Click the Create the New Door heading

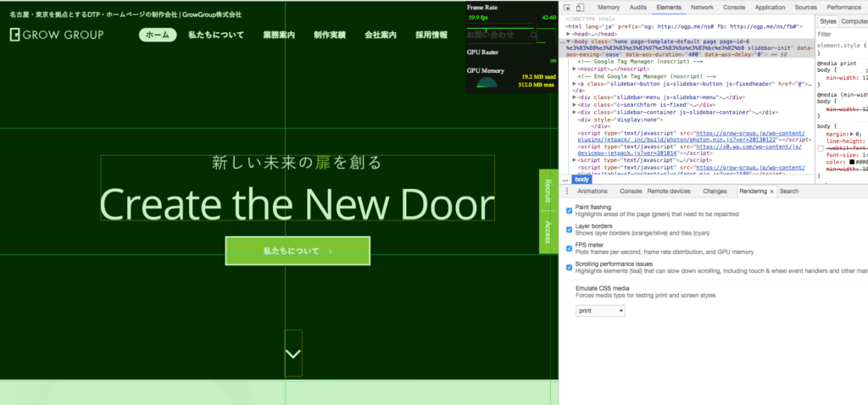[297, 203]
